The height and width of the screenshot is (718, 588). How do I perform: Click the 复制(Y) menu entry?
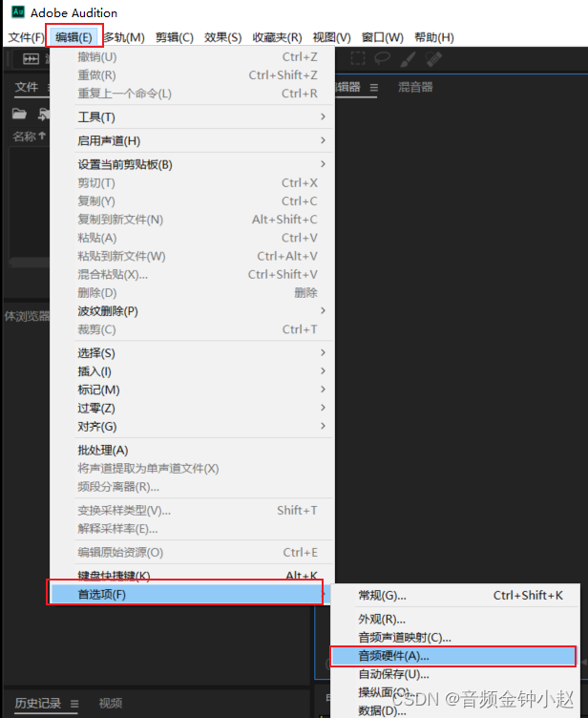192,201
